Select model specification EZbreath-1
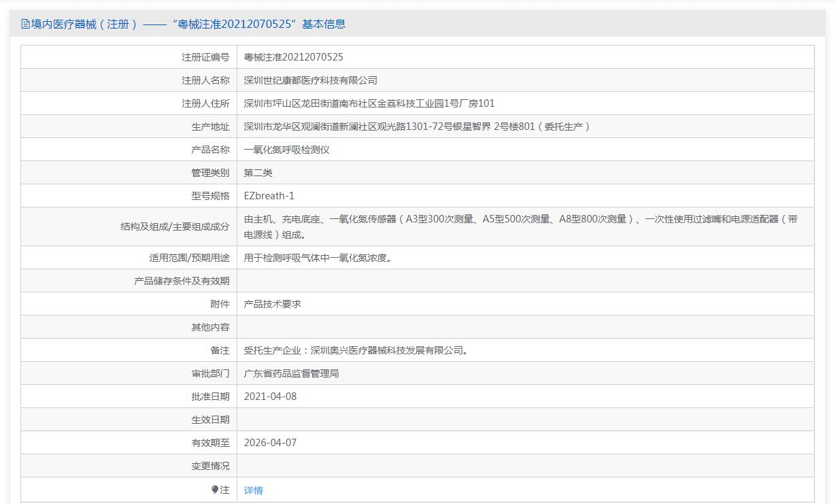 pos(269,196)
